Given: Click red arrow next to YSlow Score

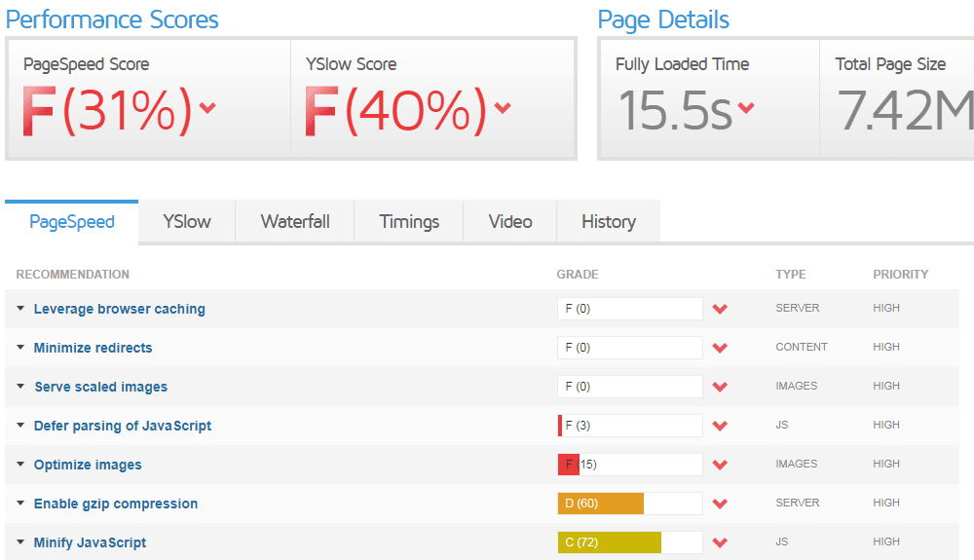Looking at the screenshot, I should pyautogui.click(x=503, y=108).
